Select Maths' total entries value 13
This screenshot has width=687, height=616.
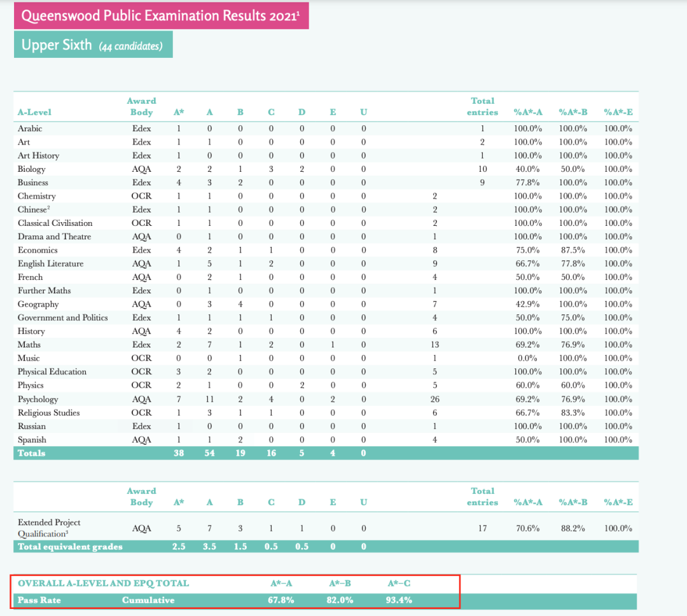click(x=434, y=345)
